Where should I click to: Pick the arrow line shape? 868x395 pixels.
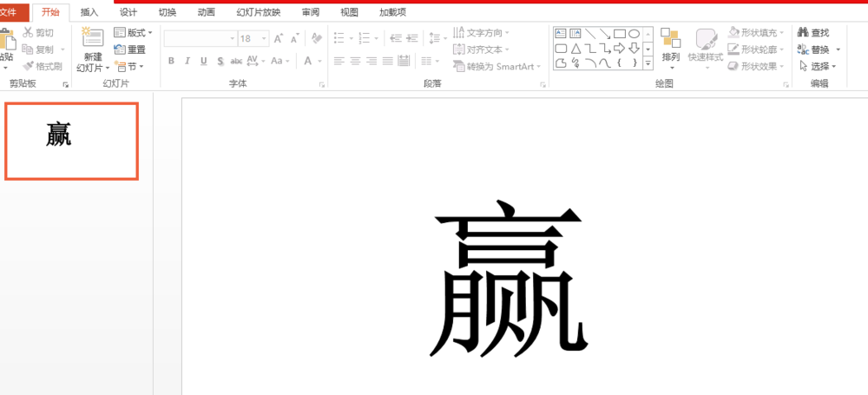(x=604, y=34)
